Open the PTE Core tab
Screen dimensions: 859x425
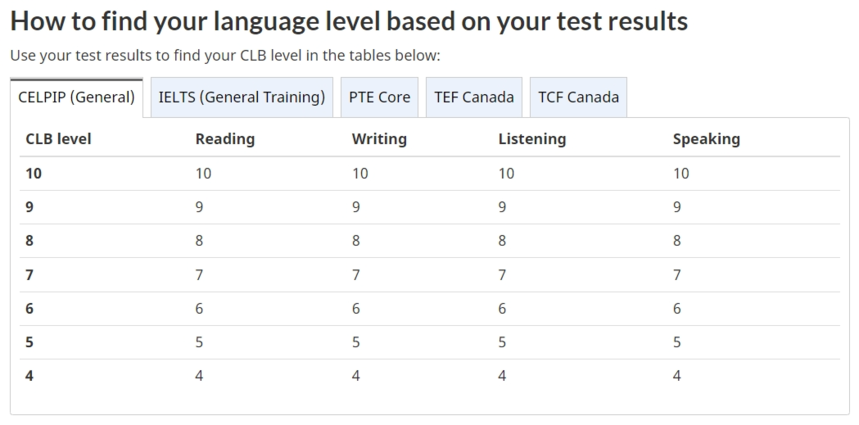coord(379,98)
